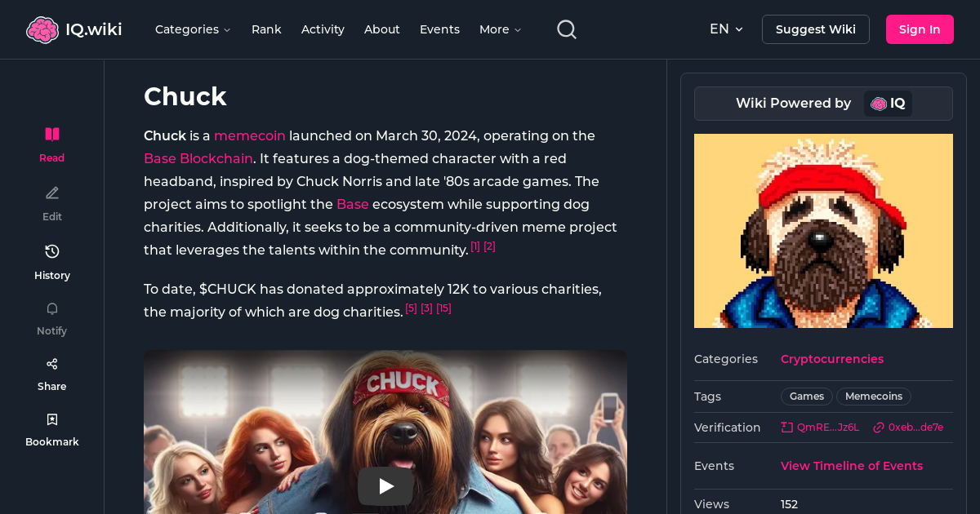
Task: Select the Games tag
Action: click(x=806, y=396)
